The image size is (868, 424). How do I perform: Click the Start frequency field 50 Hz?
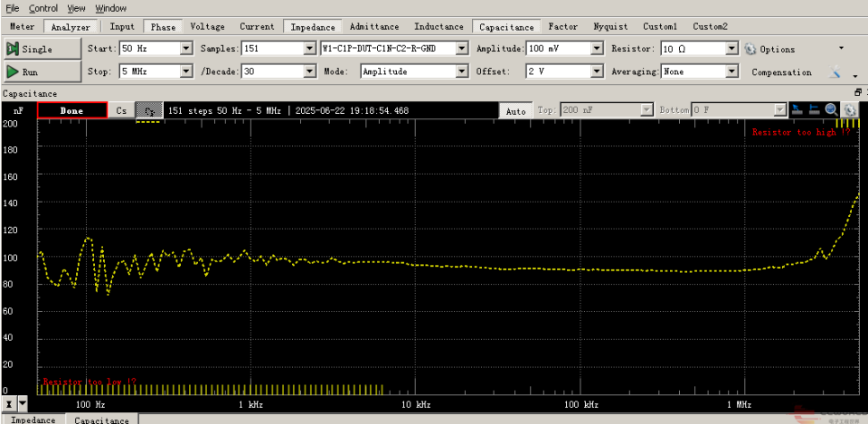tap(149, 49)
